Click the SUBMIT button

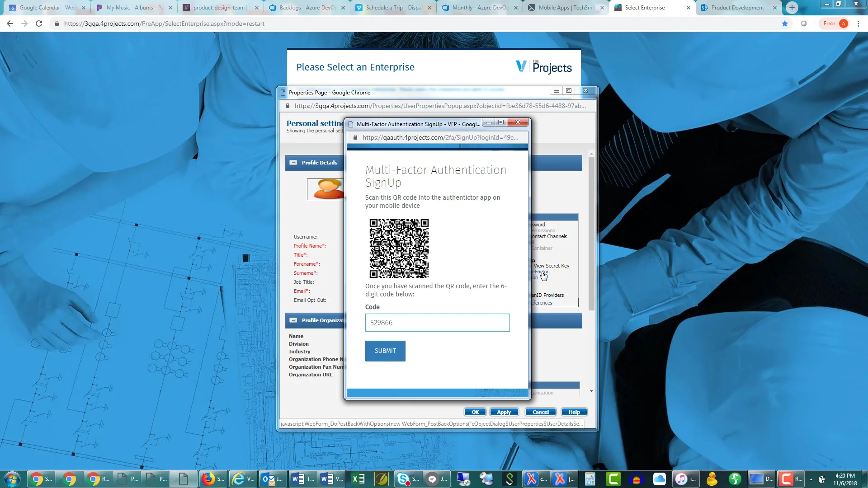(x=385, y=351)
